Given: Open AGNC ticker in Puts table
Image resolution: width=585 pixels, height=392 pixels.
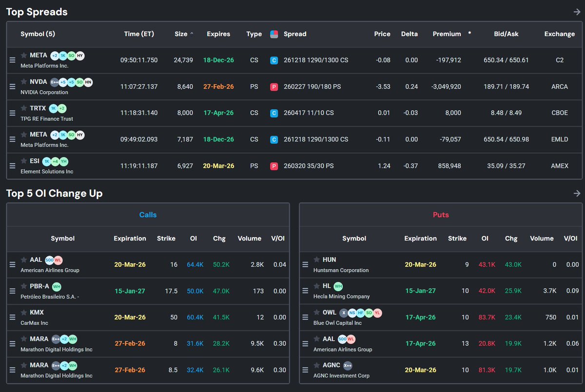Looking at the screenshot, I should point(331,365).
